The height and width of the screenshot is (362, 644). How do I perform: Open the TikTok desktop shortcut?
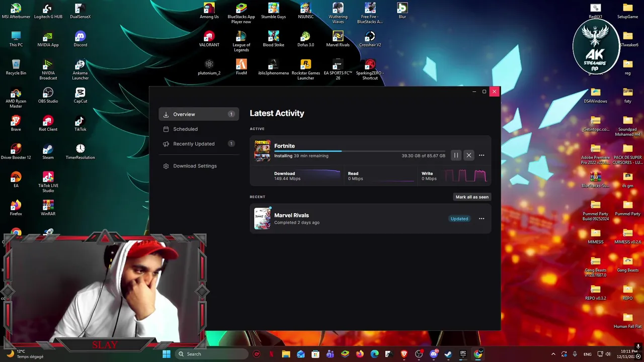(x=80, y=124)
